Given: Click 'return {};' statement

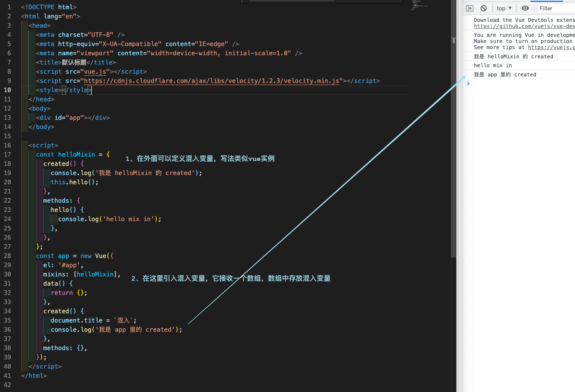Looking at the screenshot, I should pos(69,293).
